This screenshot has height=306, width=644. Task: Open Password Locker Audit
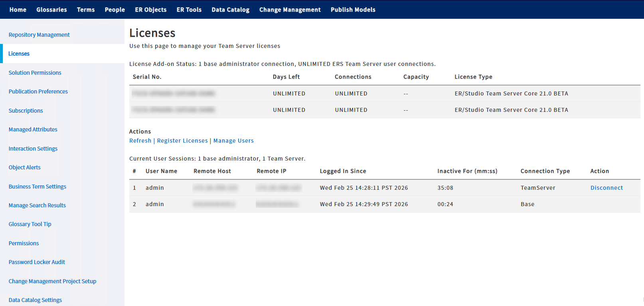point(37,262)
